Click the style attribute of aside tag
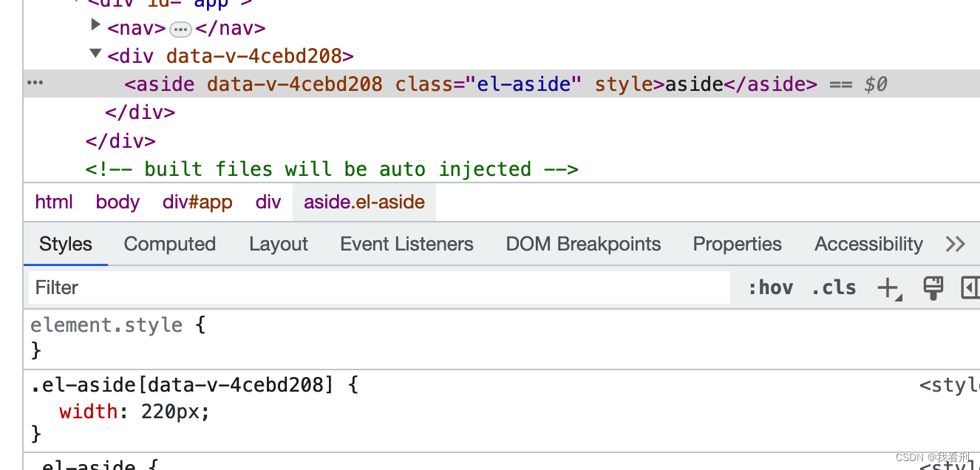The width and height of the screenshot is (980, 470). click(x=625, y=84)
